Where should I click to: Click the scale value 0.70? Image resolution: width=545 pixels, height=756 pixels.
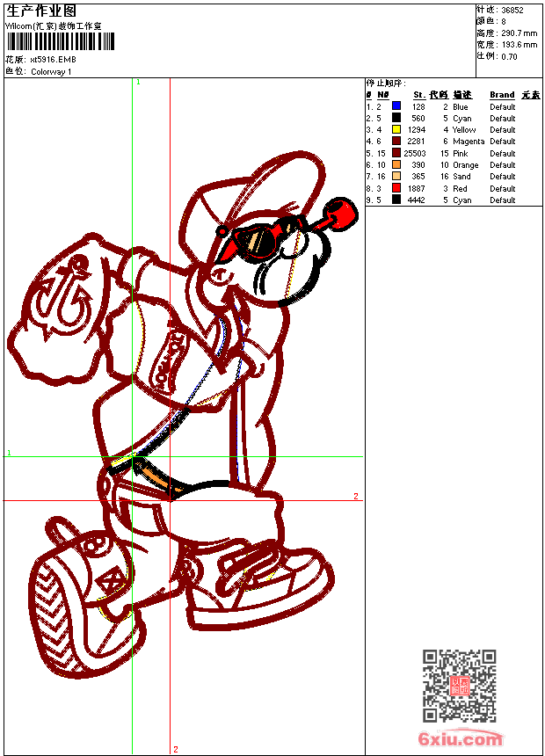pyautogui.click(x=509, y=57)
